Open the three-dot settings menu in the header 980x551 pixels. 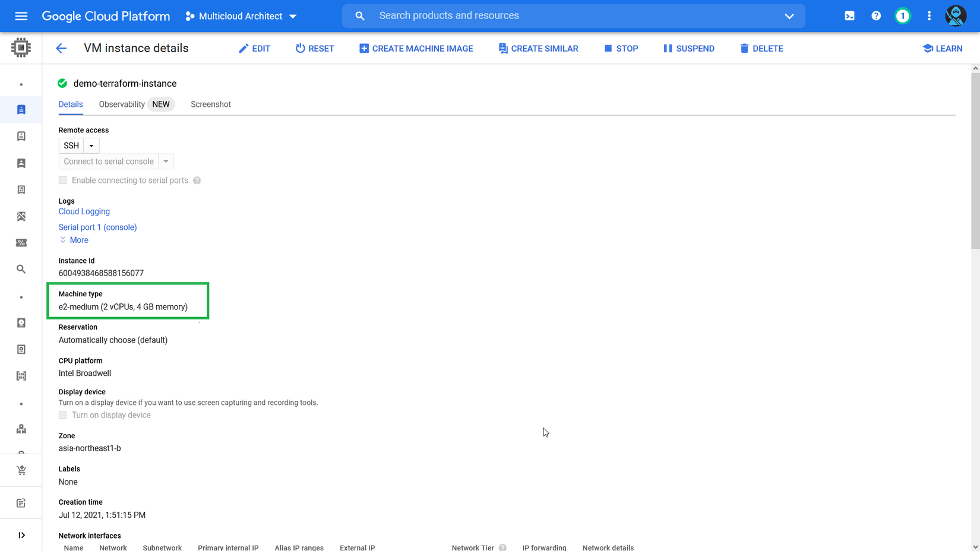click(930, 16)
